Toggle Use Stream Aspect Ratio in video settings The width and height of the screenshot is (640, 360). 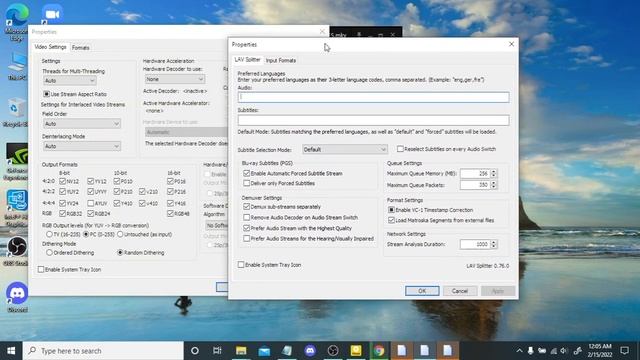coord(47,94)
